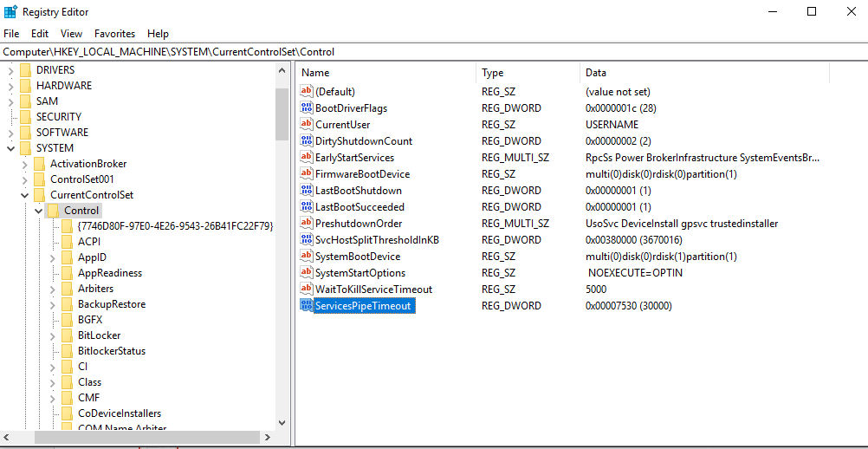Click the registry path address bar
Screen dimensions: 868x449
point(434,52)
